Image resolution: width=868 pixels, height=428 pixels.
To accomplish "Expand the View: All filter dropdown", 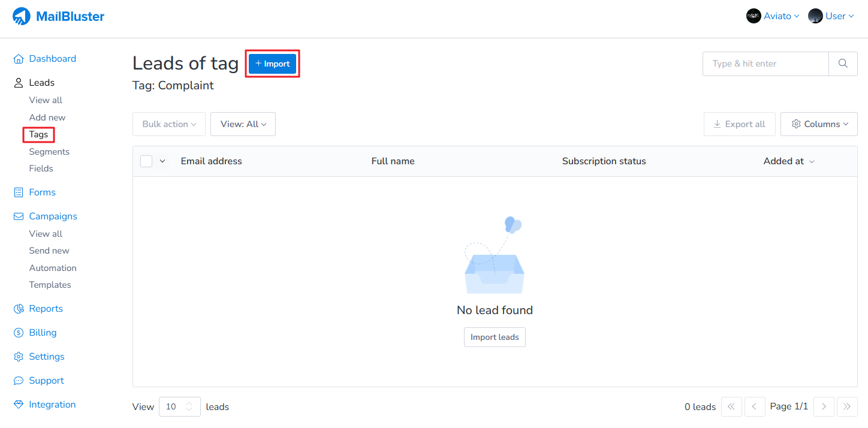I will point(243,124).
